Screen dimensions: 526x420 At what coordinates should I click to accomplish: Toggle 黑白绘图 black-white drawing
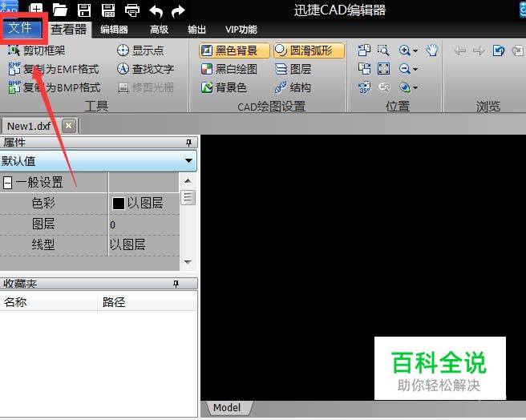[x=229, y=69]
